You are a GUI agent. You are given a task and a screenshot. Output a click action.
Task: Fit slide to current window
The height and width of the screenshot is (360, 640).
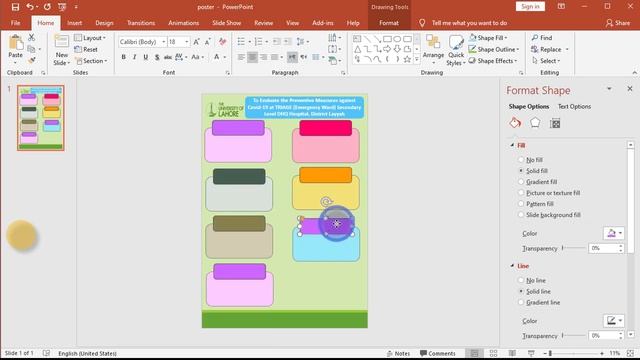(631, 353)
